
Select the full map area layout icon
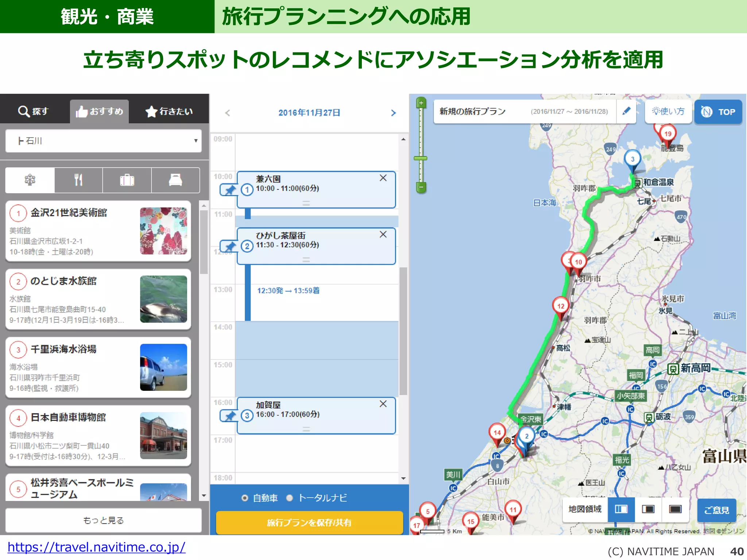(675, 509)
